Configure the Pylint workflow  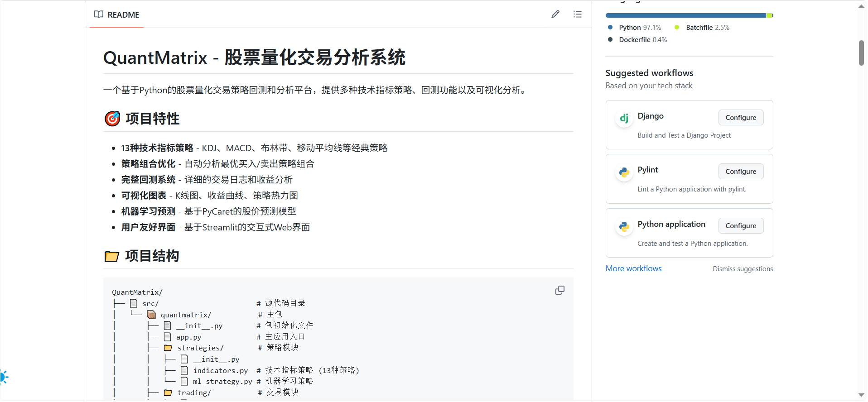pos(740,172)
